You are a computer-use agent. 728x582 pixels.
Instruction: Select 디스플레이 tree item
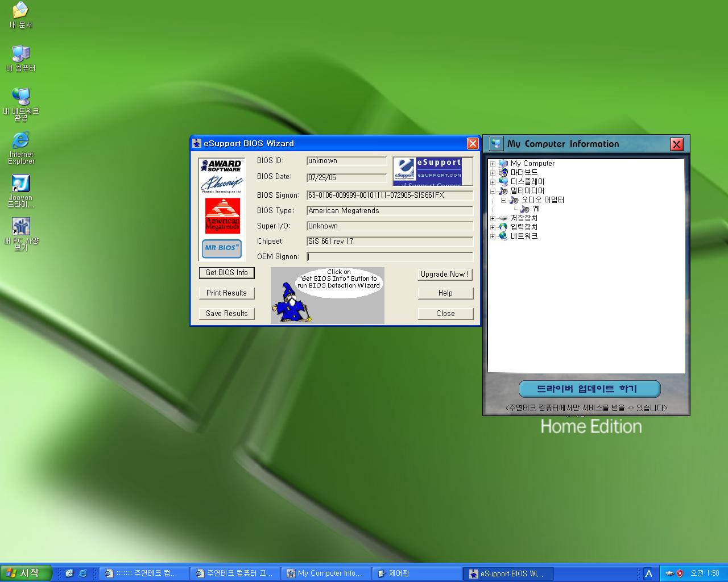point(527,182)
